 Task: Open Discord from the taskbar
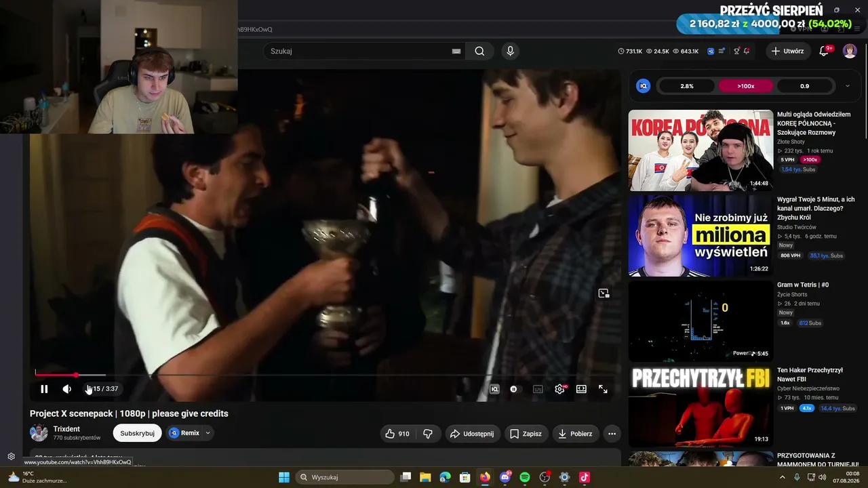pyautogui.click(x=505, y=477)
